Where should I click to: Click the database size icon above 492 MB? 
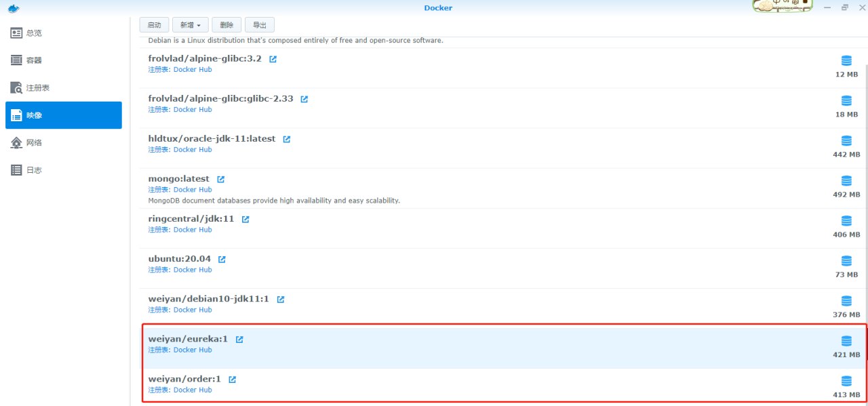coord(846,181)
